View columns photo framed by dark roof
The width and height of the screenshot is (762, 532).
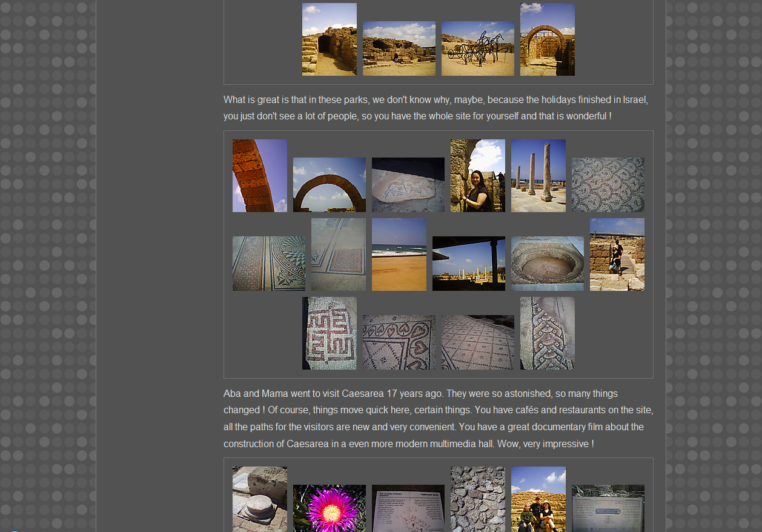click(468, 264)
